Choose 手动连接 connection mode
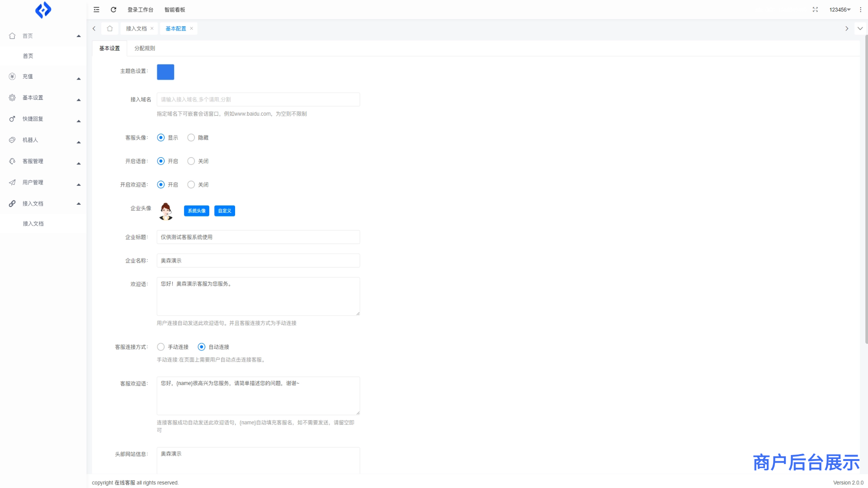Viewport: 868px width, 488px height. coord(161,347)
